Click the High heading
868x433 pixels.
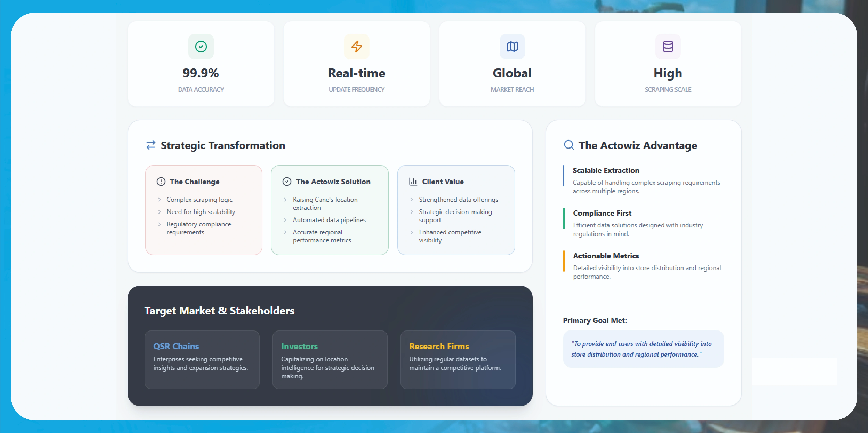click(x=668, y=73)
